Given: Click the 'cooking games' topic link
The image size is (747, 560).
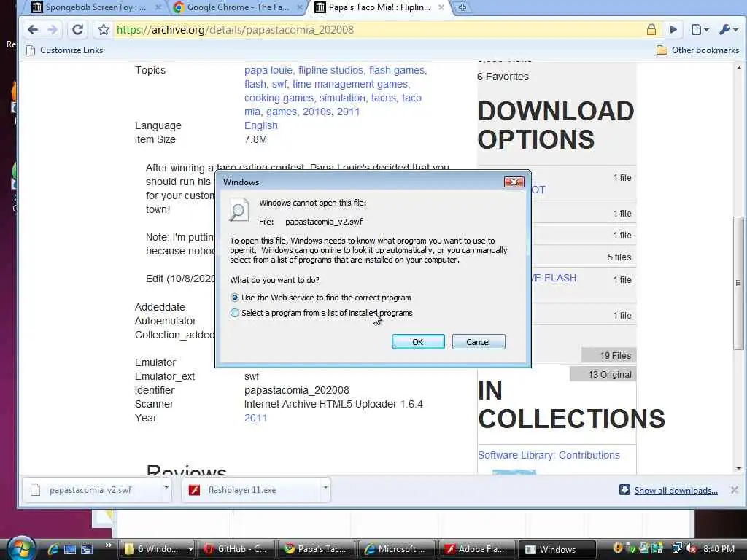Looking at the screenshot, I should click(x=279, y=98).
